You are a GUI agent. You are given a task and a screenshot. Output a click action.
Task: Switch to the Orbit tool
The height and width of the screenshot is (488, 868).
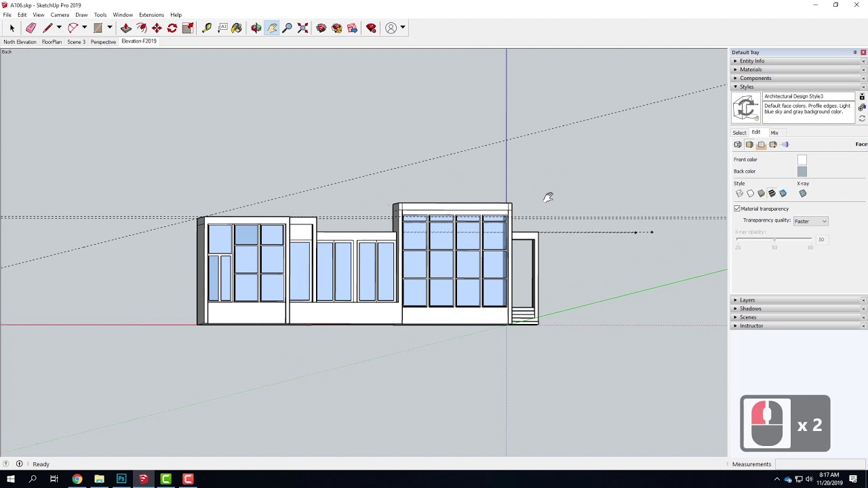click(255, 28)
